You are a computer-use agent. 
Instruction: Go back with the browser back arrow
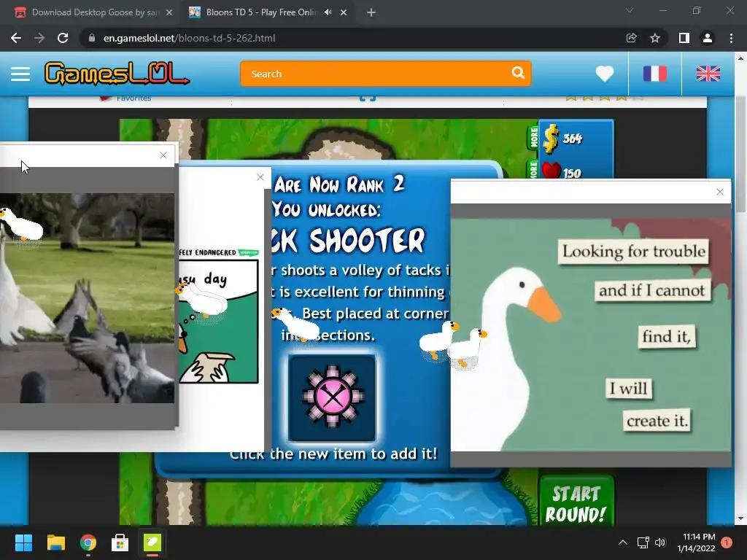pos(16,38)
